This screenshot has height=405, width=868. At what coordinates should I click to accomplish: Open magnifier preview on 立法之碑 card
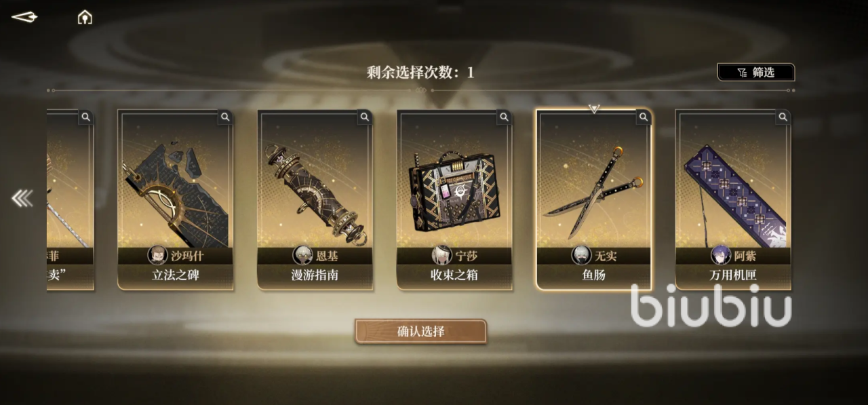(x=225, y=117)
